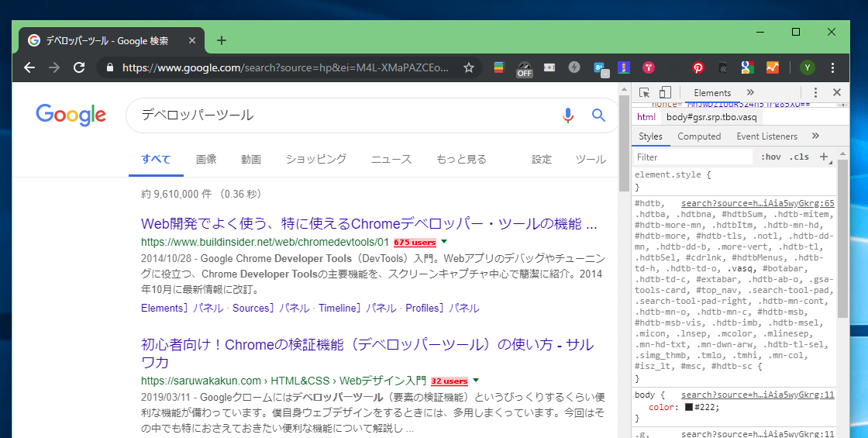Click the Google logo
The height and width of the screenshot is (438, 868).
click(71, 116)
